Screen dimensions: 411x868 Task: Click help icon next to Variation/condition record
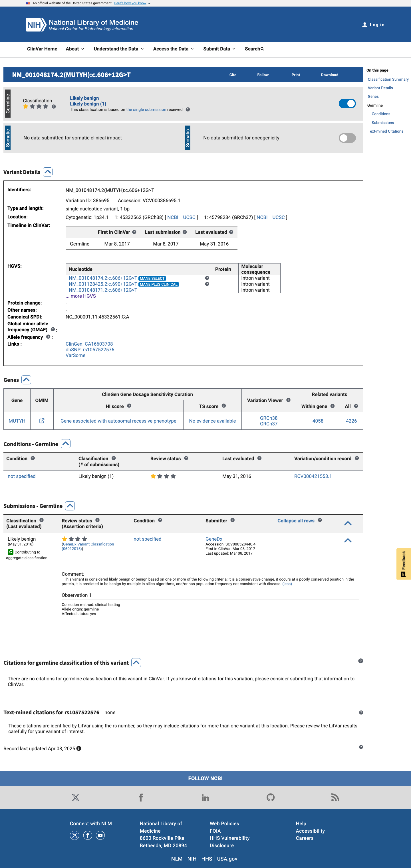tap(357, 458)
